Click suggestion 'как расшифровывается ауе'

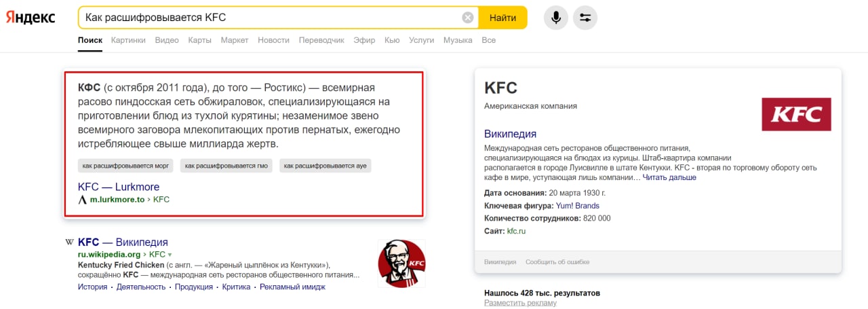(325, 166)
